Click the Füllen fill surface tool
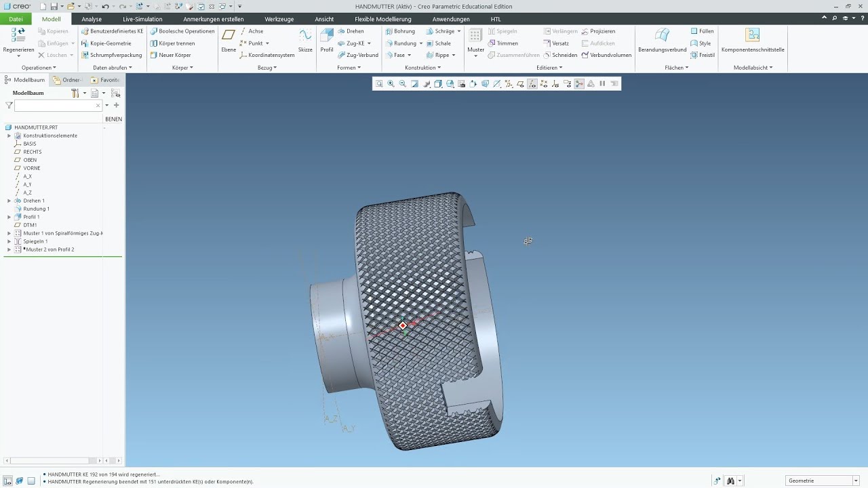 point(702,31)
